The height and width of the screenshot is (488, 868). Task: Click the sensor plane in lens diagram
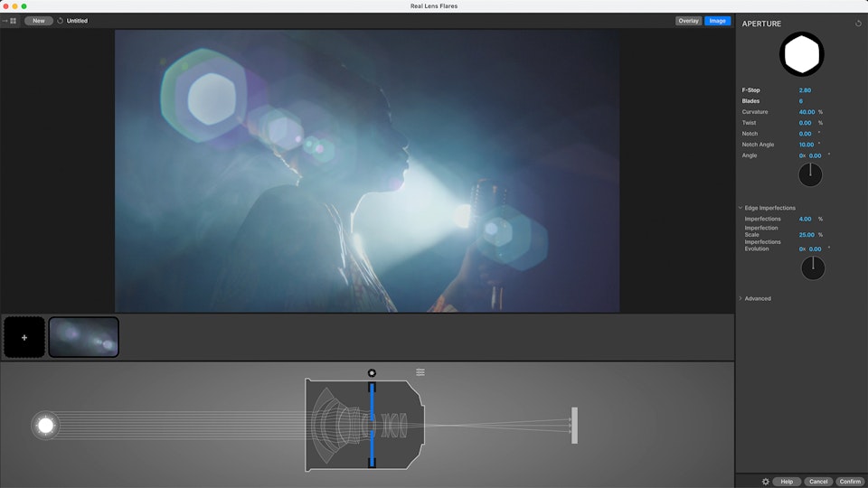(574, 425)
